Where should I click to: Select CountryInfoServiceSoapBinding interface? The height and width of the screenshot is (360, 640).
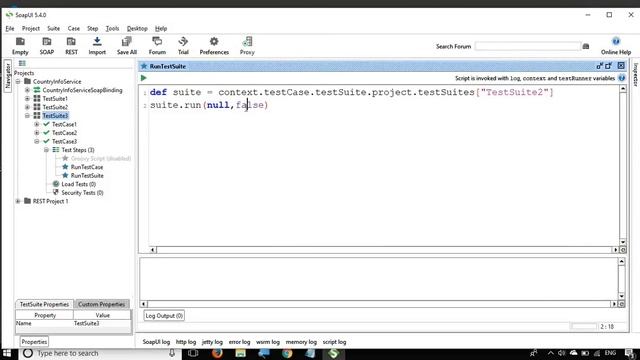[x=82, y=90]
